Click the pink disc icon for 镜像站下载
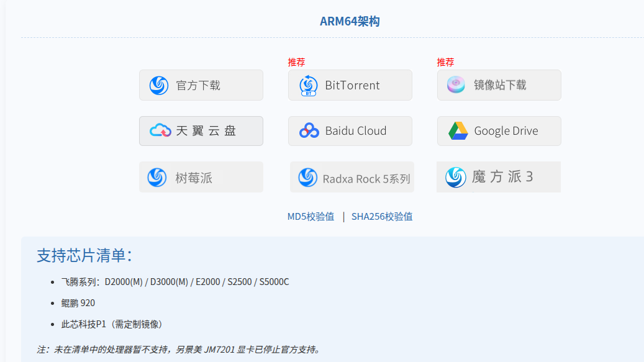The image size is (644, 362). coord(456,85)
